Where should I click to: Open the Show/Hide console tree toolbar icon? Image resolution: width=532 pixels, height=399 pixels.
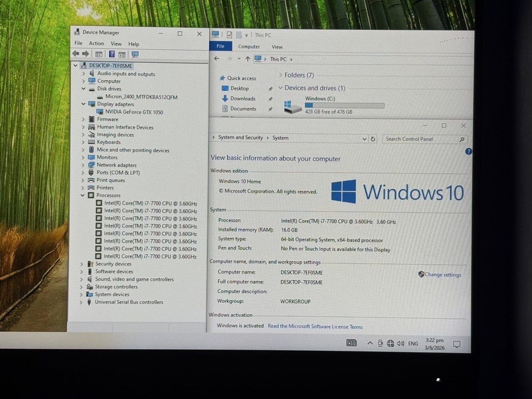tap(99, 54)
